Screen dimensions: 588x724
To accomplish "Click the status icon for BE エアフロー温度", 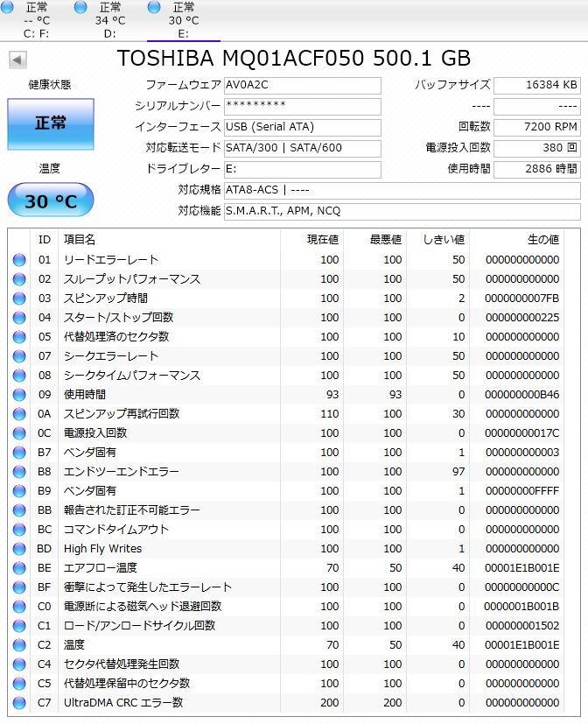I will point(19,568).
